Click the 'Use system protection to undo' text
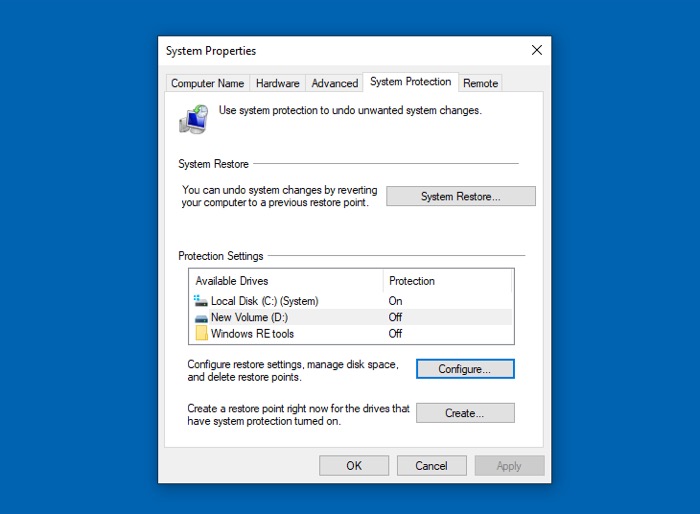The width and height of the screenshot is (700, 514). (350, 110)
